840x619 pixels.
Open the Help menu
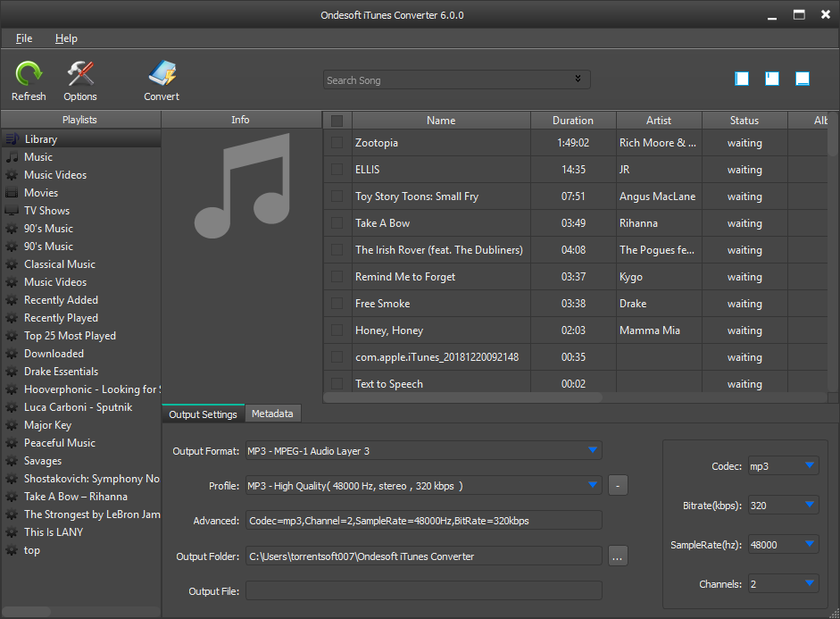[x=66, y=38]
